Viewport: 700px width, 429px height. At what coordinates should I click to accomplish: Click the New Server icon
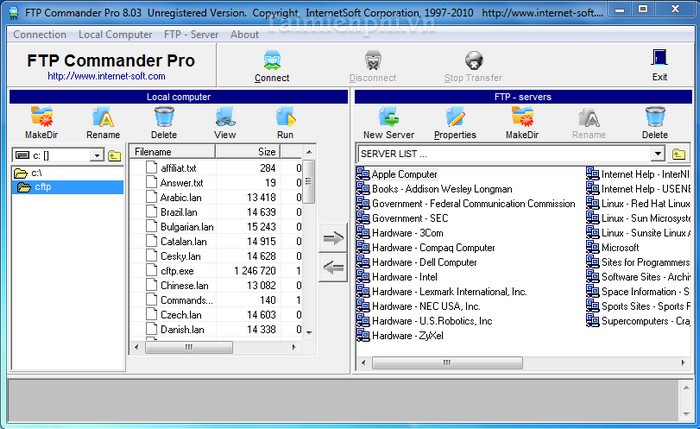pyautogui.click(x=389, y=117)
